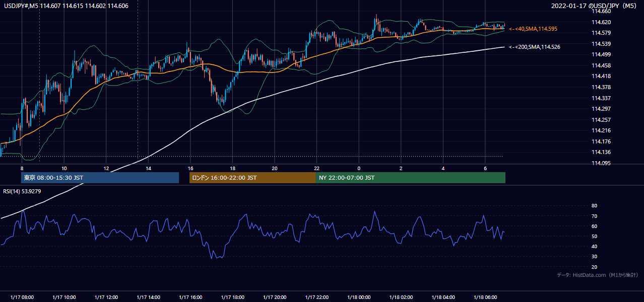Select the NY 22:00-07:00 JST session bar
644x302 pixels.
[411, 178]
